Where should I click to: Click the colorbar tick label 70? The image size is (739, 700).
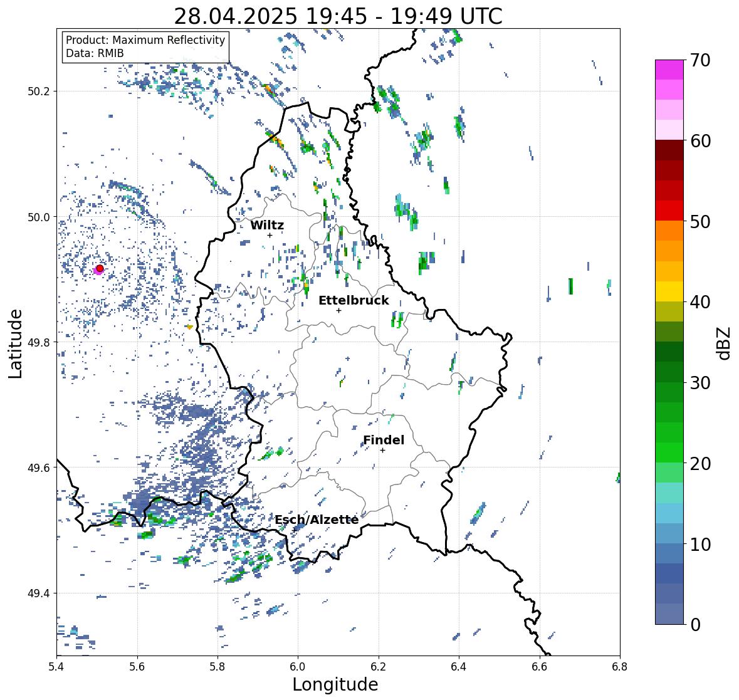700,60
